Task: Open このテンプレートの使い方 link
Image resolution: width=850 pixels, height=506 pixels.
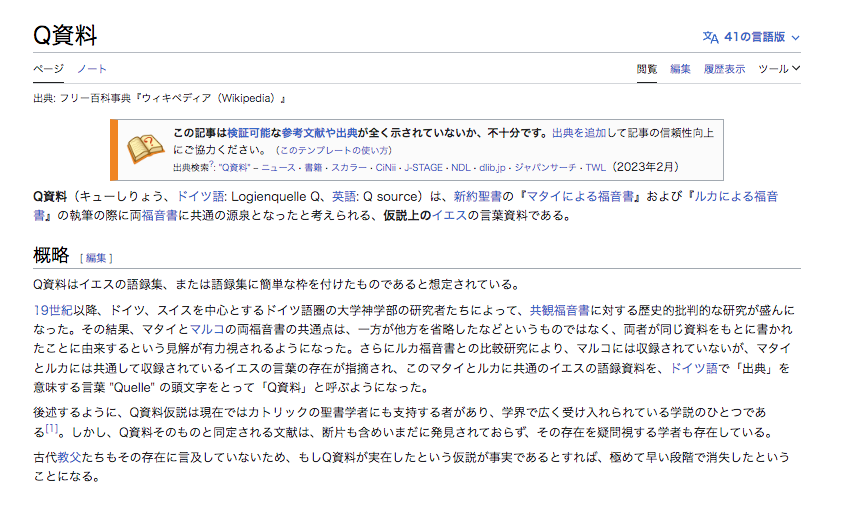Action: pos(333,150)
